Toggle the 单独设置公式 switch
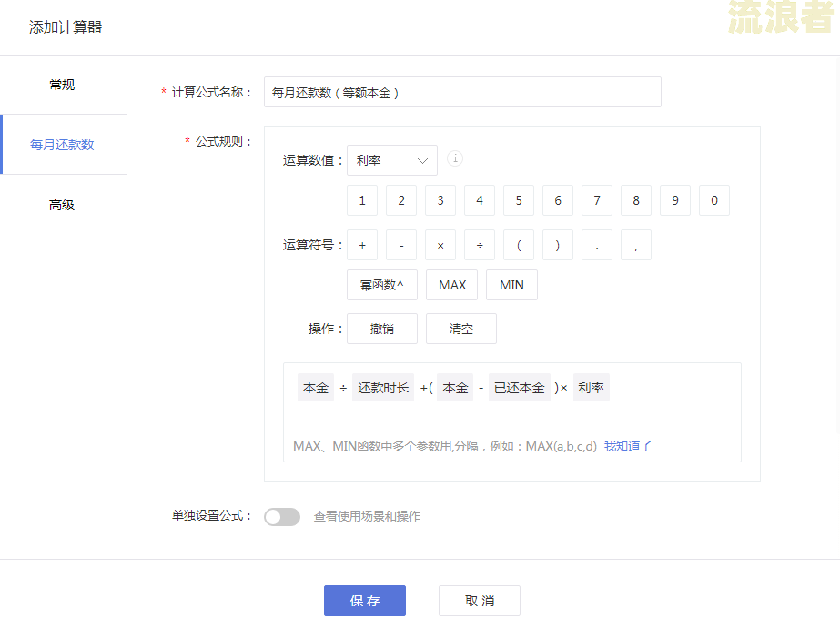 [x=282, y=517]
